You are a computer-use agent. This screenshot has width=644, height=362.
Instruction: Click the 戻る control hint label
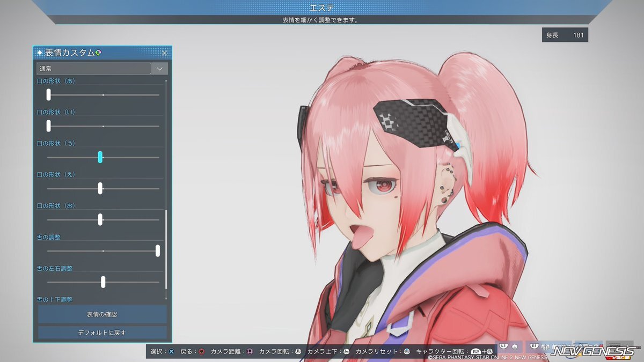[x=187, y=352]
